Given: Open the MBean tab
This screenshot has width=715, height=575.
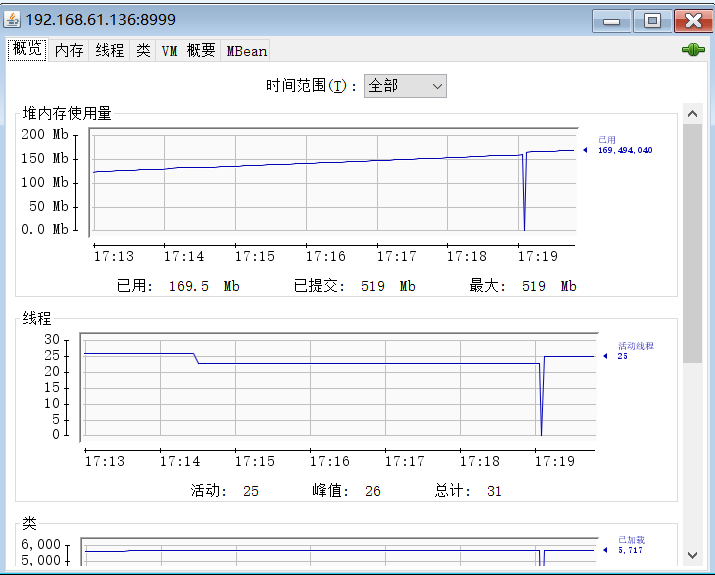Looking at the screenshot, I should click(x=247, y=50).
